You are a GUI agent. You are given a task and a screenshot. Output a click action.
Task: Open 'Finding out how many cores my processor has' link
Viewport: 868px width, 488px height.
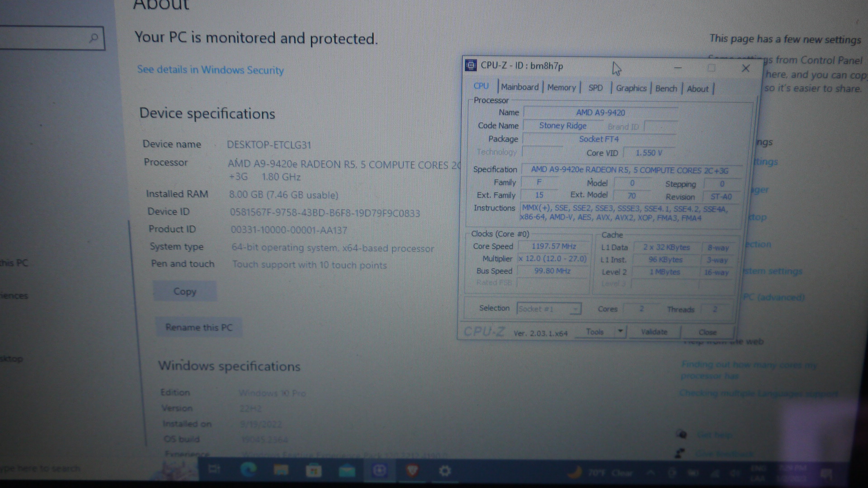tap(749, 370)
